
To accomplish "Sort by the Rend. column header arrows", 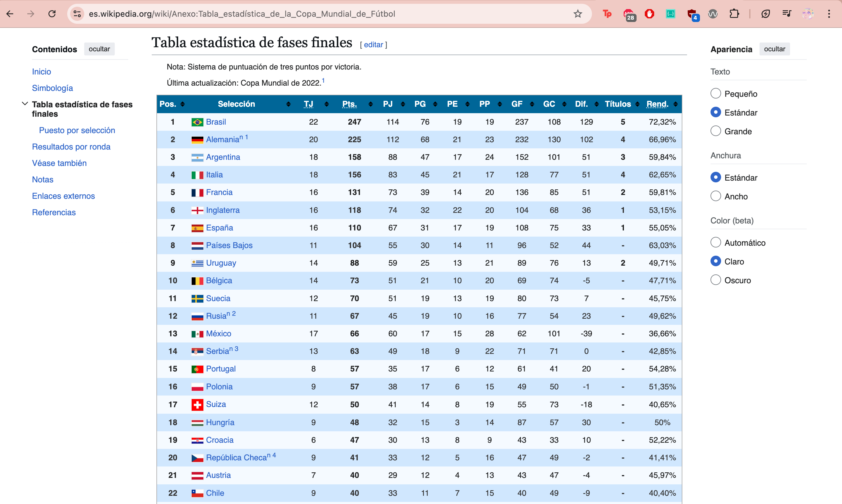I will coord(675,104).
